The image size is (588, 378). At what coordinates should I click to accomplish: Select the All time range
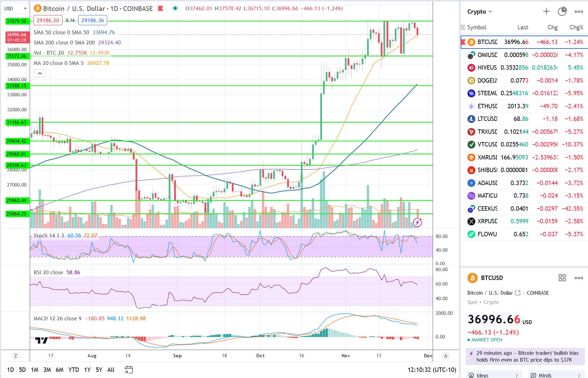111,370
